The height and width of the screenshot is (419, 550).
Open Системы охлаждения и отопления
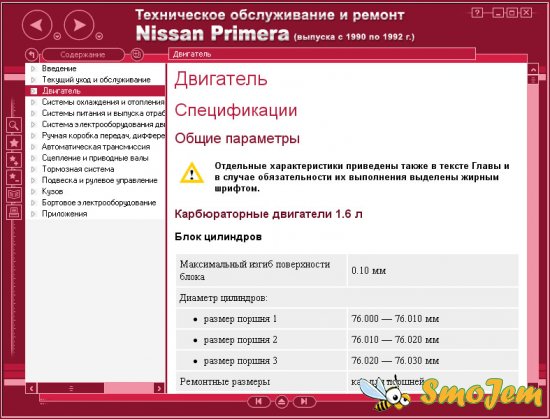coord(103,102)
